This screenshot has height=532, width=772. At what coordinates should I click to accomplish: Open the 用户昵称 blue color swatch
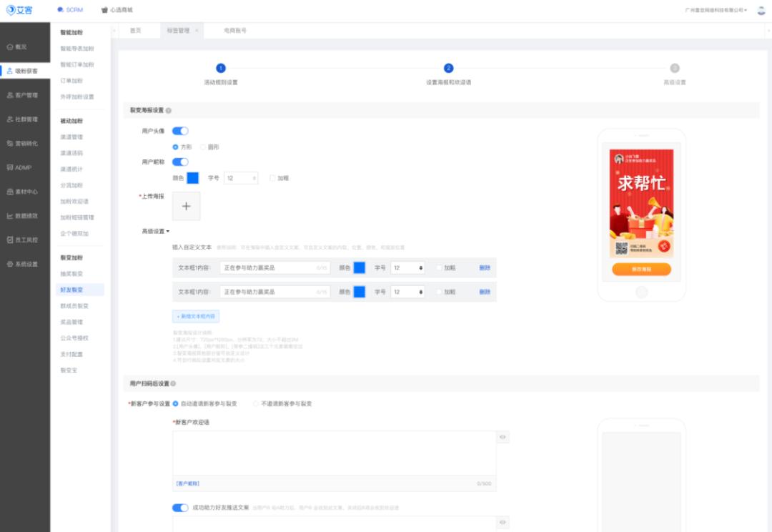192,178
